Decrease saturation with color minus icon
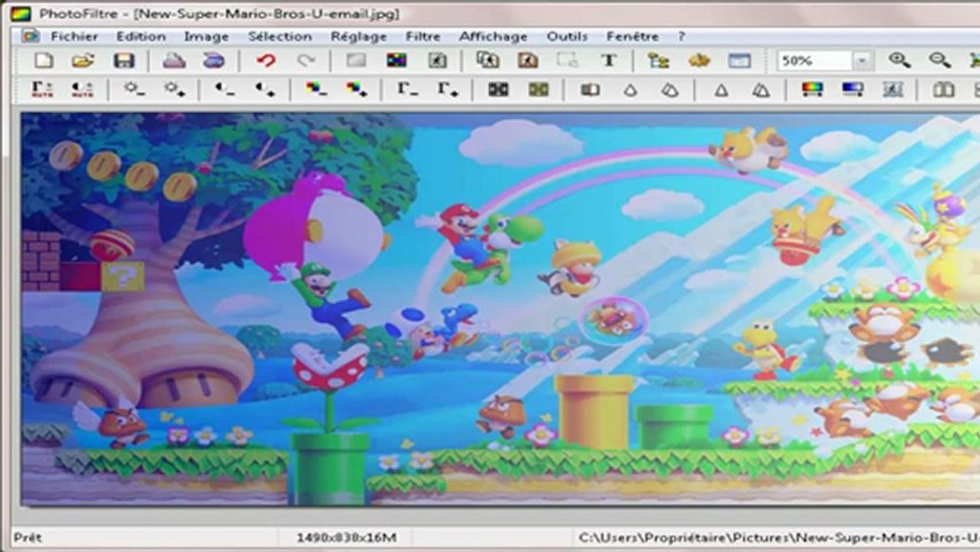Screen dimensions: 980x552 click(316, 90)
